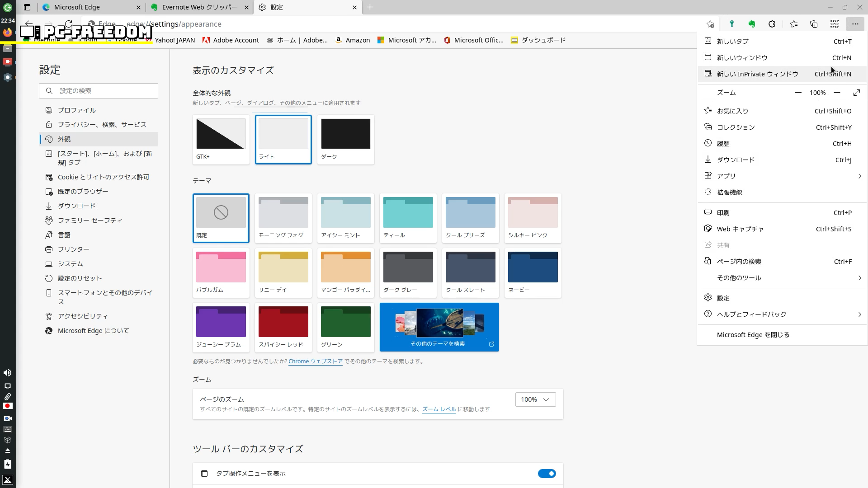Image resolution: width=868 pixels, height=488 pixels.
Task: Select the Navy theme color swatch
Action: [533, 272]
